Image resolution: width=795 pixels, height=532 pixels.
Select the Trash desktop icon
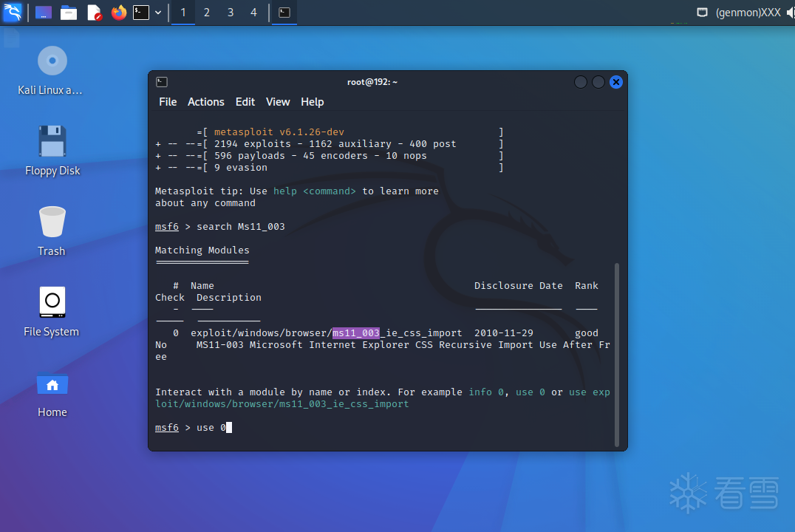tap(52, 231)
